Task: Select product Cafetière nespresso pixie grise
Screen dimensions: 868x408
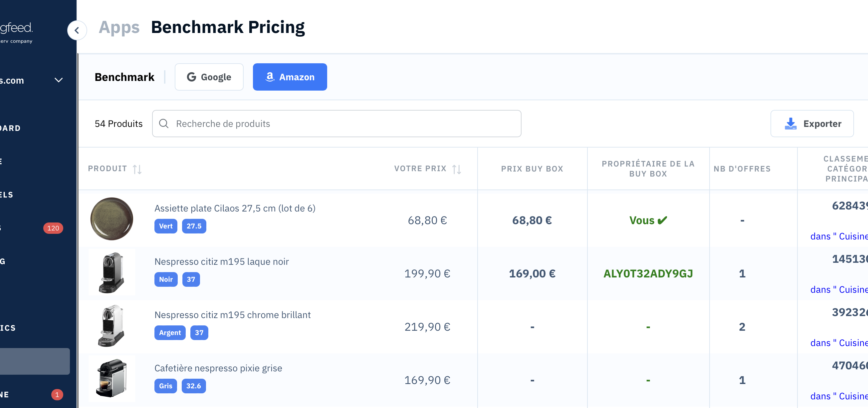Action: pos(218,368)
